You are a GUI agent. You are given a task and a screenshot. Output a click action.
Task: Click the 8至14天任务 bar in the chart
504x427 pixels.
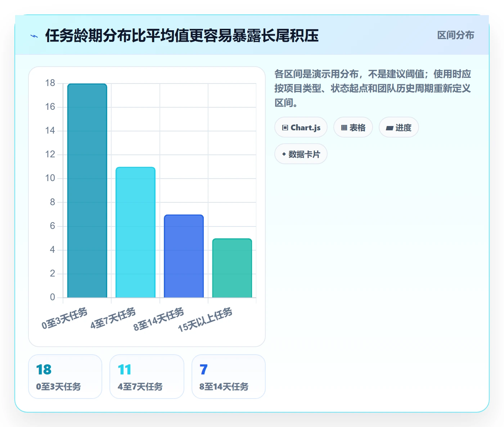tap(184, 256)
